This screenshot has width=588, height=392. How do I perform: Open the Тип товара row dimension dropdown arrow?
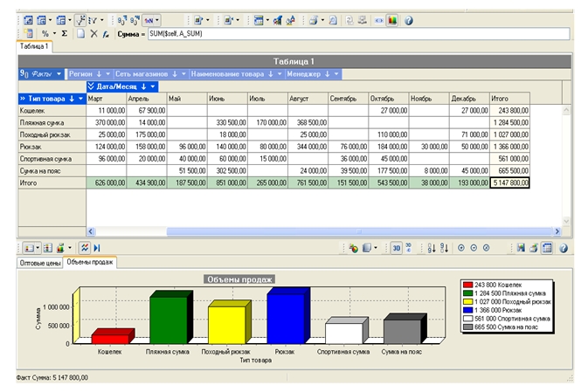pos(80,99)
